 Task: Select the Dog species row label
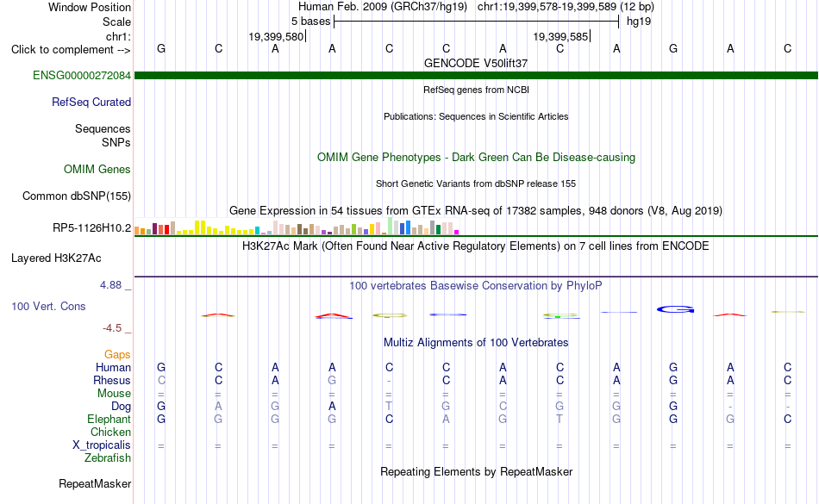coord(121,406)
